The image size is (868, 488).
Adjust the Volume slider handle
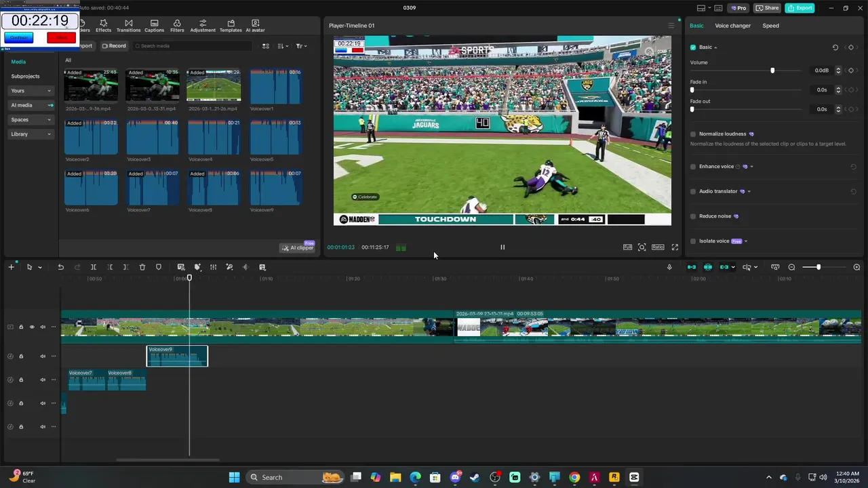772,70
